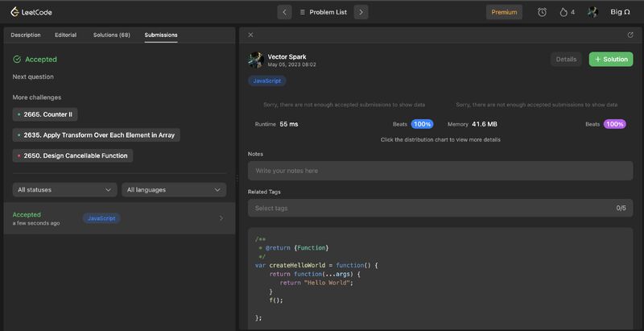Click the streak flame icon
This screenshot has width=644, height=331.
563,12
